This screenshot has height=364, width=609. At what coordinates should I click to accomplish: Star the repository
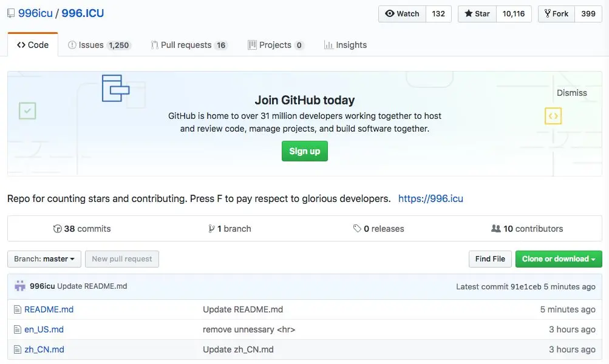coord(477,14)
